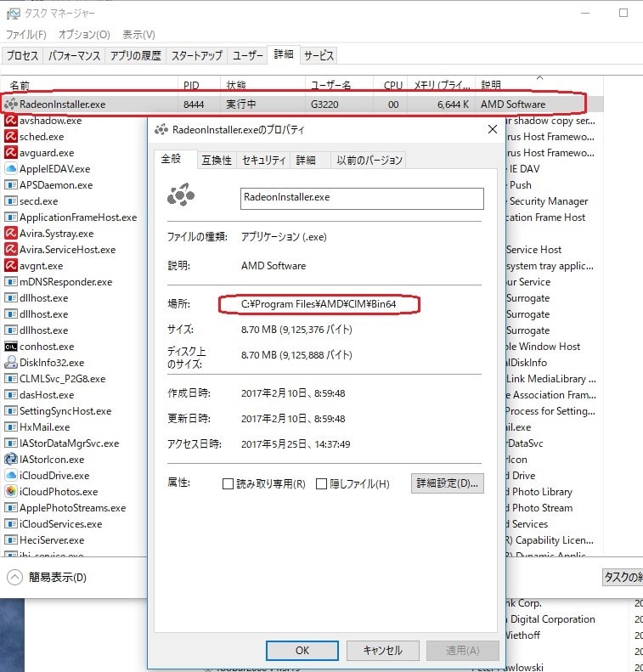Viewport: 643px width, 672px height.
Task: Close the RadeonInstaller.exe properties dialog
Action: [493, 129]
